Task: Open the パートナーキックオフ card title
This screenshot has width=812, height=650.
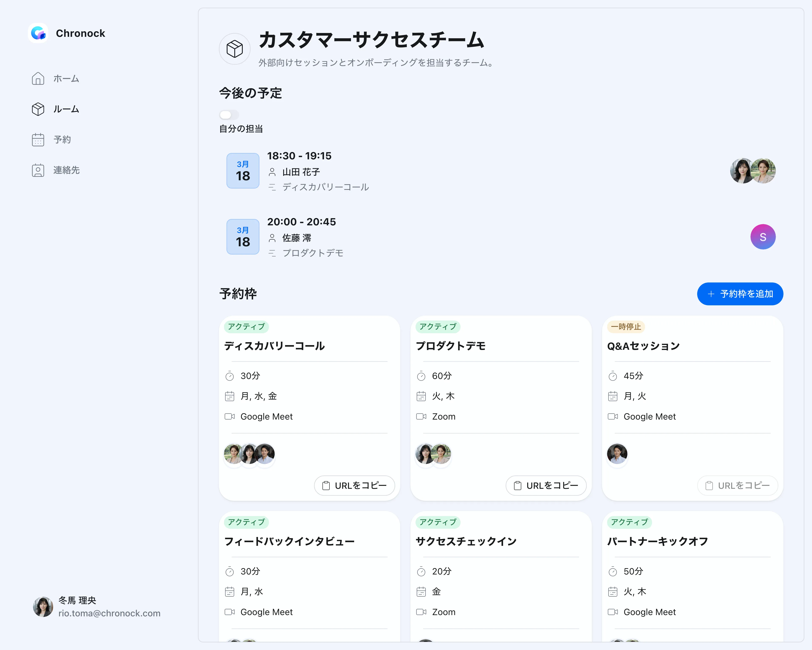Action: click(x=658, y=541)
